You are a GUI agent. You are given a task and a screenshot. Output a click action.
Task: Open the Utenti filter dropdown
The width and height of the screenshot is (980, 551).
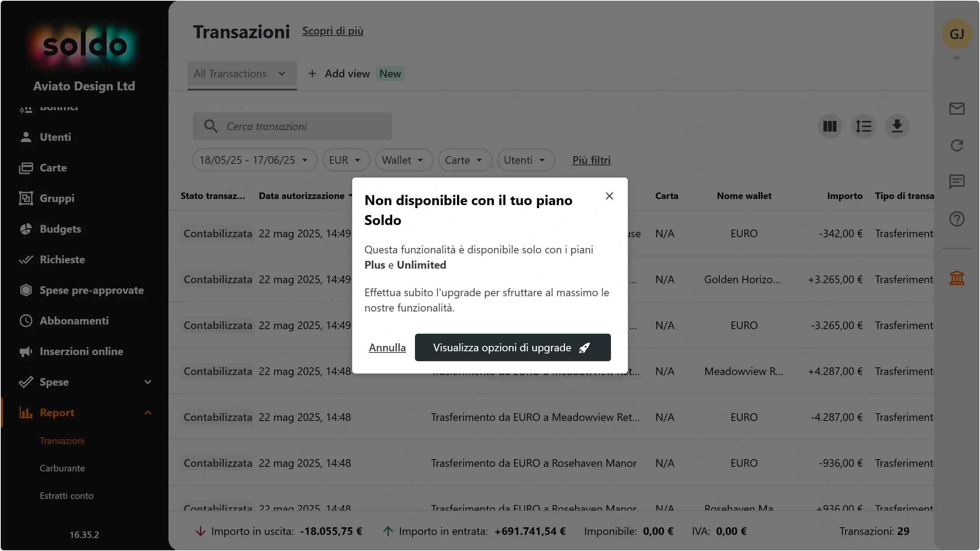click(x=526, y=160)
